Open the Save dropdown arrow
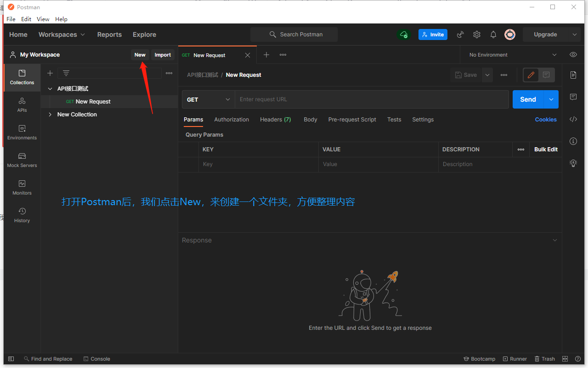Image resolution: width=588 pixels, height=368 pixels. point(487,75)
